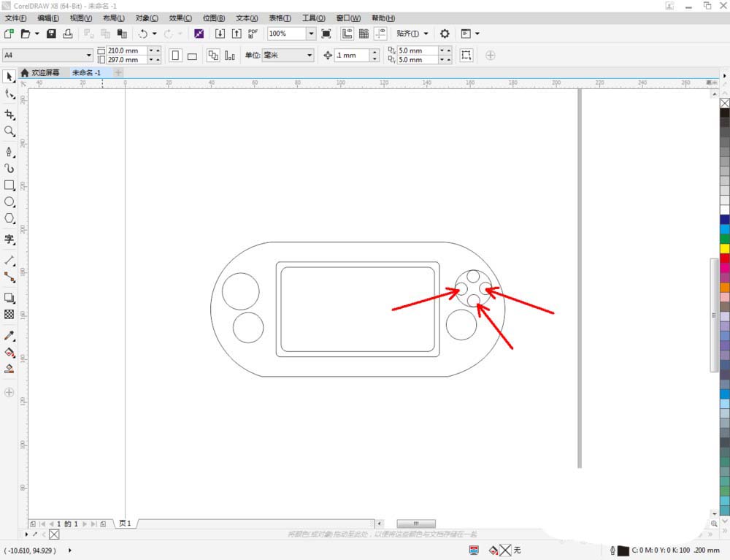The height and width of the screenshot is (560, 730).
Task: Select the Zoom tool in toolbox
Action: point(9,131)
